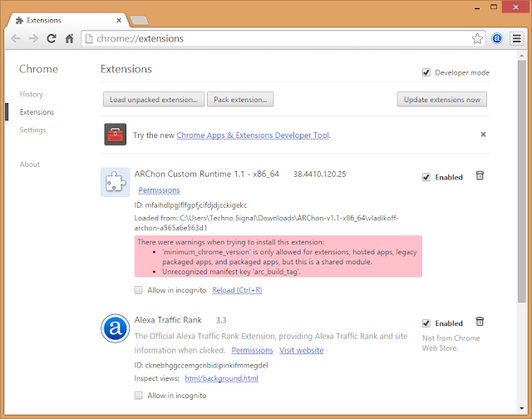Click the Alexa Traffic Rank version 3.3
Viewport: 532px width, 419px height.
221,320
